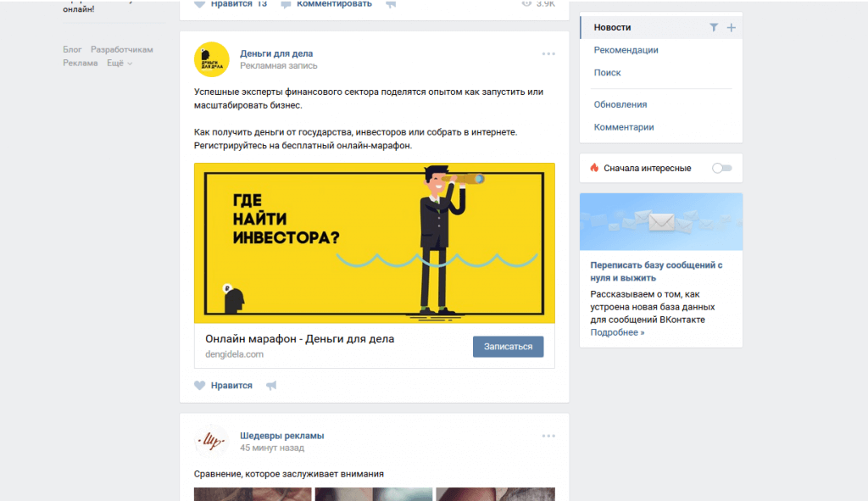The width and height of the screenshot is (868, 501).
Task: Open the Деньги для дела group name link
Action: 276,53
